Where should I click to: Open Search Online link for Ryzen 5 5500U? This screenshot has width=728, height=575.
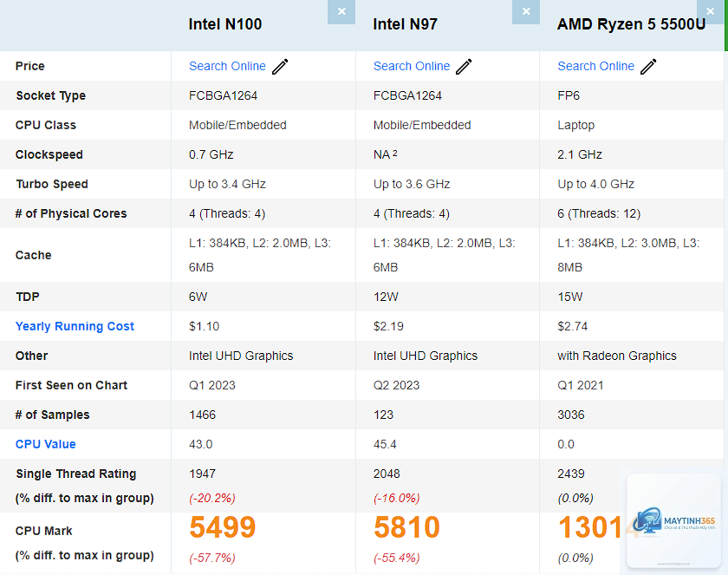click(x=595, y=66)
